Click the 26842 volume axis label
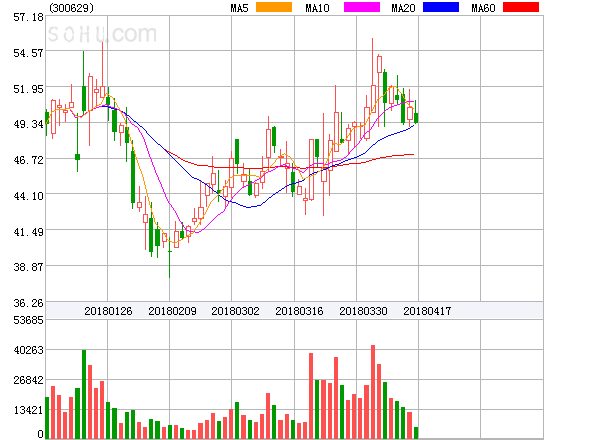This screenshot has width=600, height=440. [x=28, y=380]
